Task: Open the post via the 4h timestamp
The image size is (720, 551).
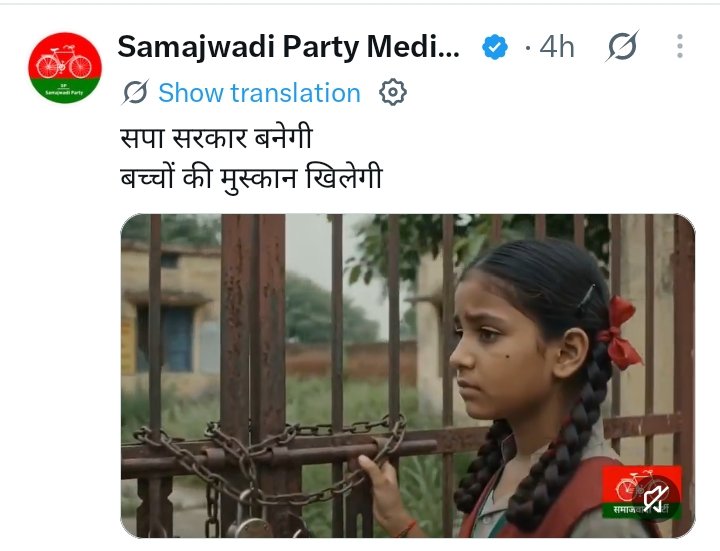Action: tap(557, 47)
